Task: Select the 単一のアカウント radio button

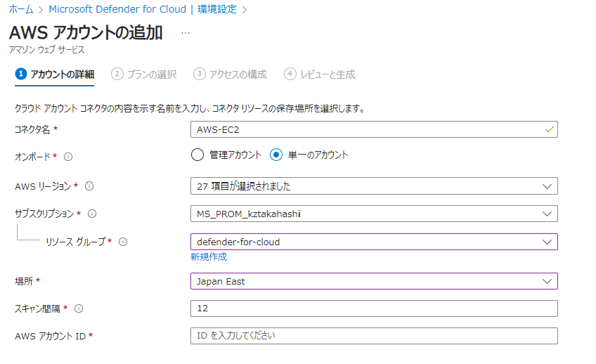Action: coord(277,155)
